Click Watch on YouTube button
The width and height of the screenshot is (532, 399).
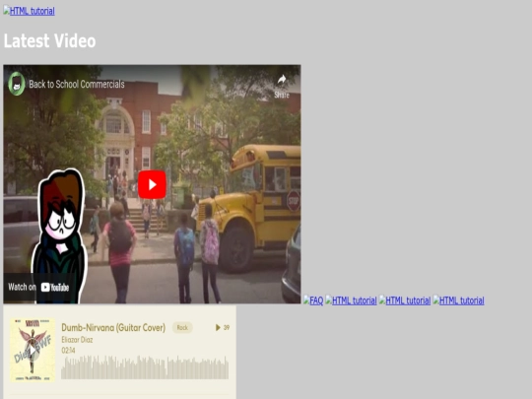point(38,288)
